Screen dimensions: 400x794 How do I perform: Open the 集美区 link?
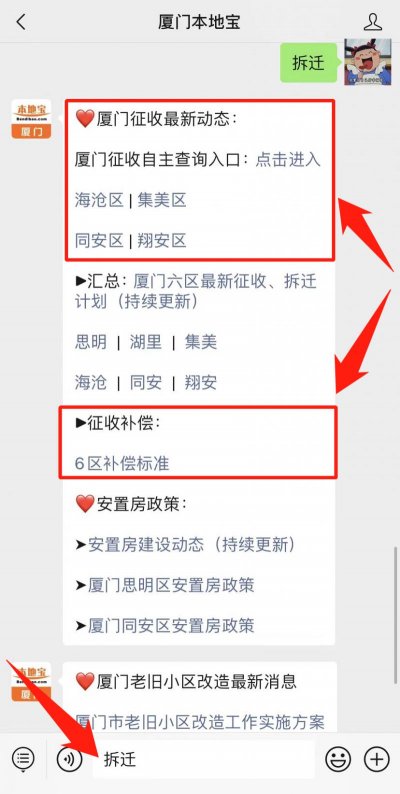point(162,200)
